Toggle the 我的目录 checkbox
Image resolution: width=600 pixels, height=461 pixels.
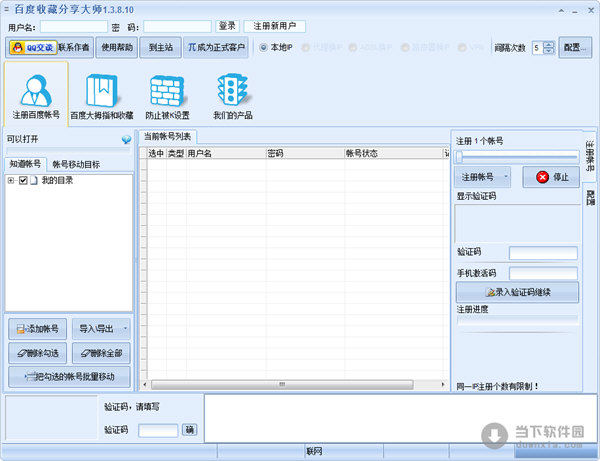point(23,180)
